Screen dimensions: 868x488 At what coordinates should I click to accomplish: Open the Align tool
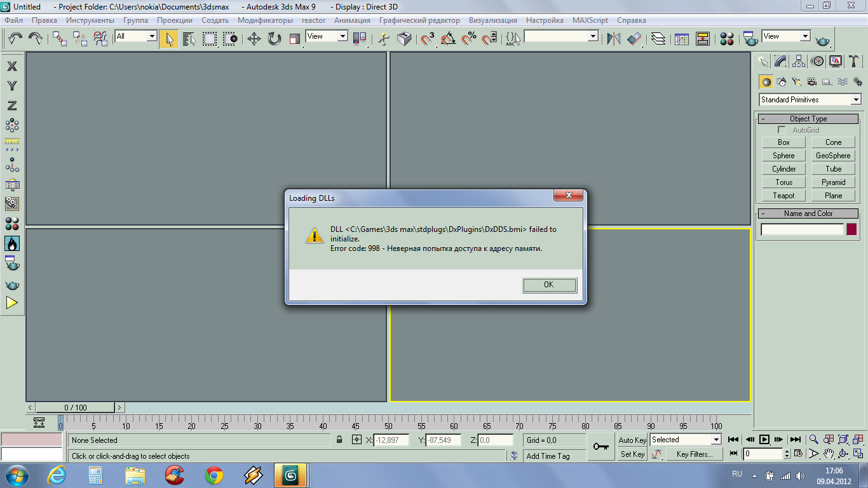[x=635, y=39]
